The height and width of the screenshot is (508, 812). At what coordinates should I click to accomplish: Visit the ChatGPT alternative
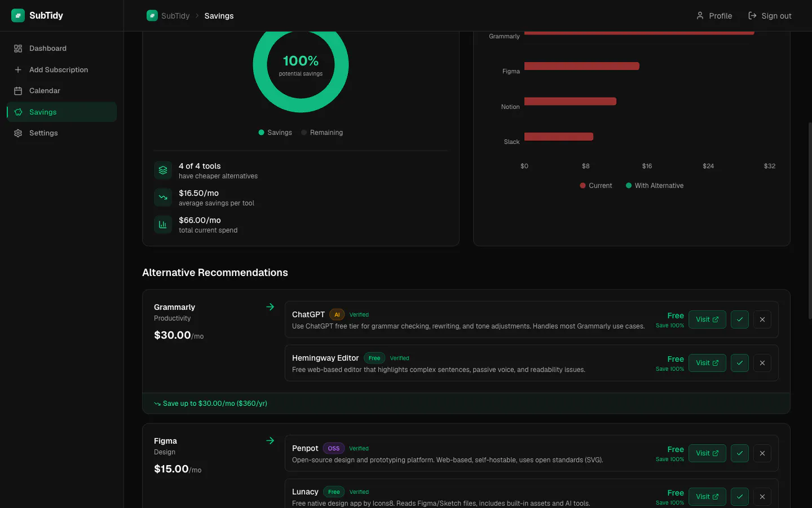click(707, 319)
